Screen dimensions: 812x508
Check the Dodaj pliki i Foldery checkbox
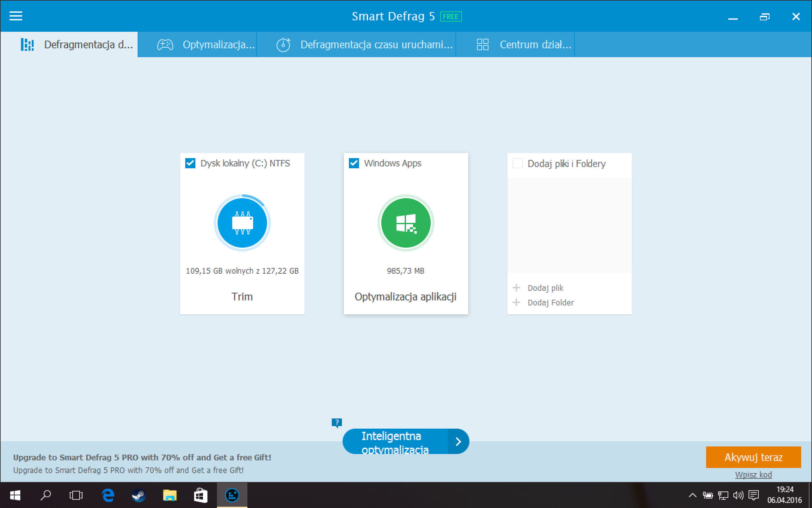click(x=517, y=163)
